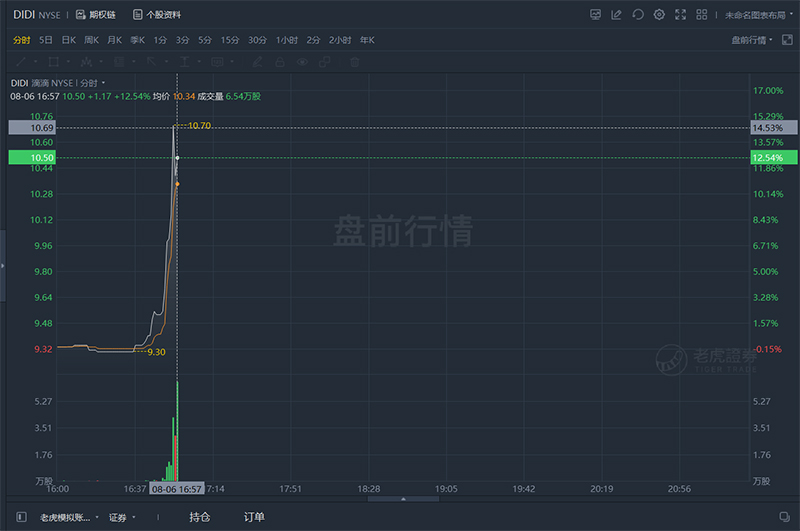Expand the Fibonacci tool options arrow
800x531 pixels.
(x=134, y=62)
